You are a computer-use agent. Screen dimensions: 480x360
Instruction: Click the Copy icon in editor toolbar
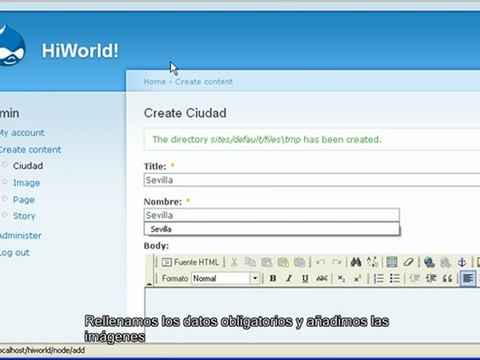pos(250,262)
